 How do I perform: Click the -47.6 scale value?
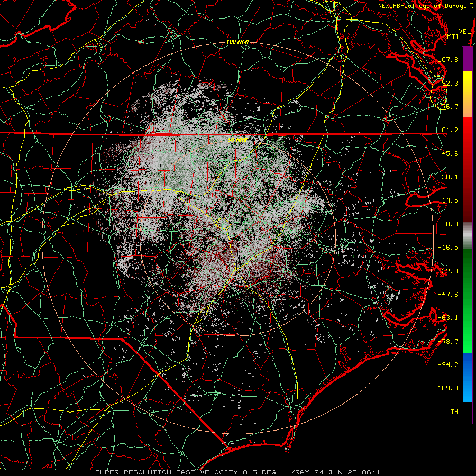pyautogui.click(x=448, y=294)
